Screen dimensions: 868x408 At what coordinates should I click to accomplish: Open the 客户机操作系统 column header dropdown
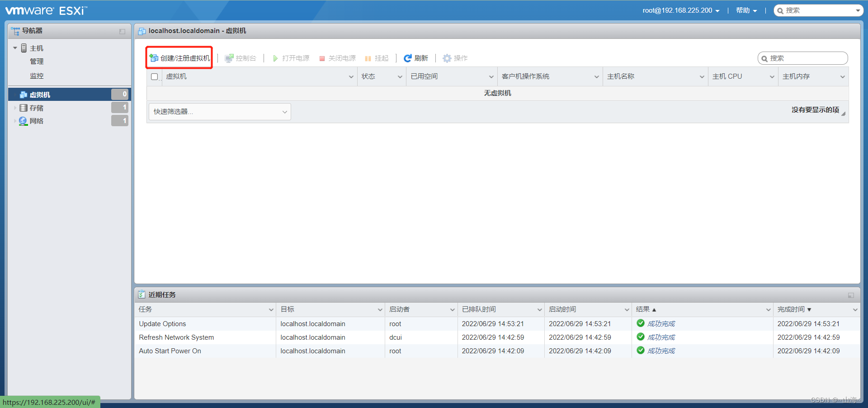(x=596, y=77)
